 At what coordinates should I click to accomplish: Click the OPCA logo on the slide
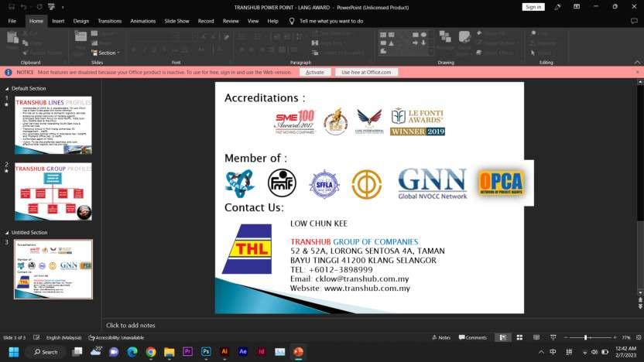(501, 183)
